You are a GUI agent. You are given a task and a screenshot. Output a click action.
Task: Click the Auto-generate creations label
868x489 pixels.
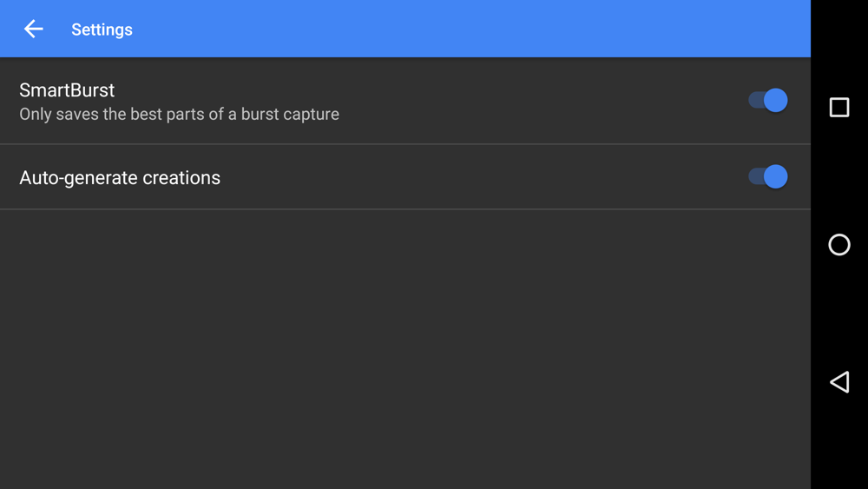(x=120, y=178)
